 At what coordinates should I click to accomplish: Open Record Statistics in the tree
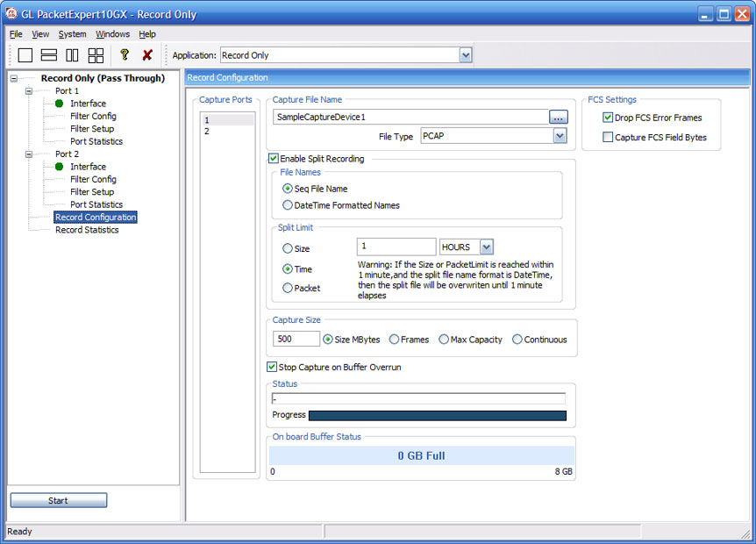pos(87,230)
